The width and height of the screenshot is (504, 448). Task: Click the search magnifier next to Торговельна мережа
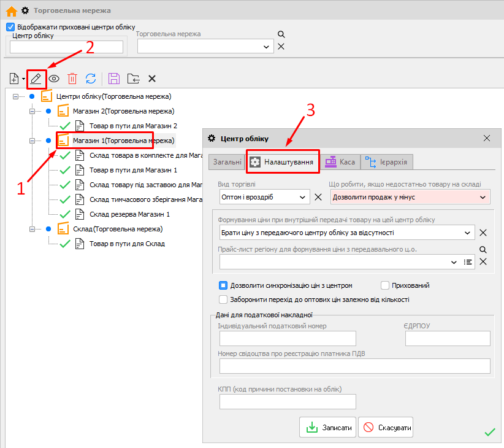coord(281,35)
